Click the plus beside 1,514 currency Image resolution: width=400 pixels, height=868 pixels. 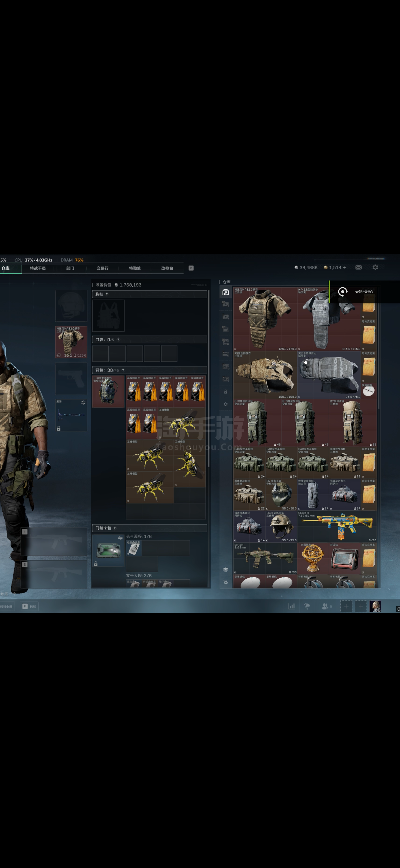click(x=344, y=268)
